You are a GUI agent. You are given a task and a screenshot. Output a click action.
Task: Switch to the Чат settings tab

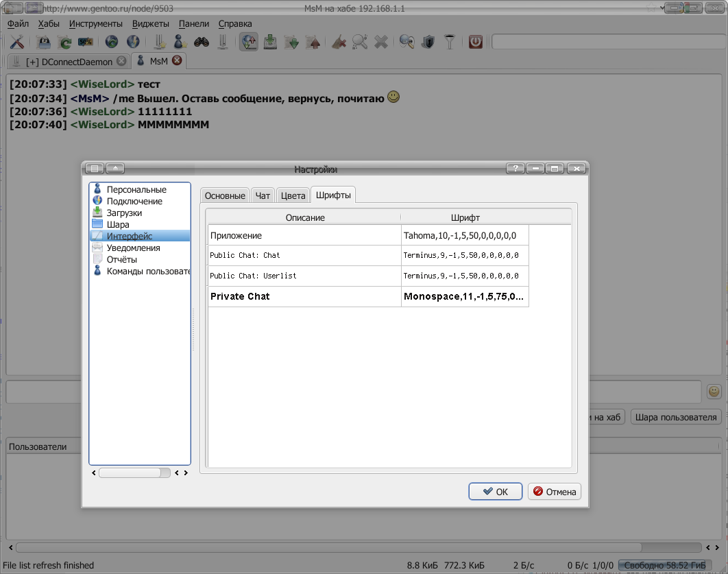(x=263, y=195)
